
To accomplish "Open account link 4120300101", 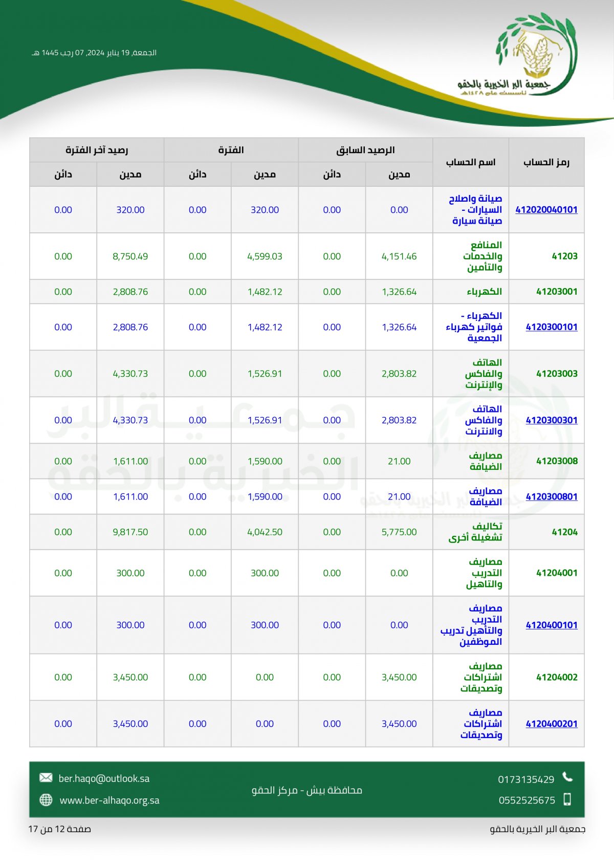I will point(551,327).
